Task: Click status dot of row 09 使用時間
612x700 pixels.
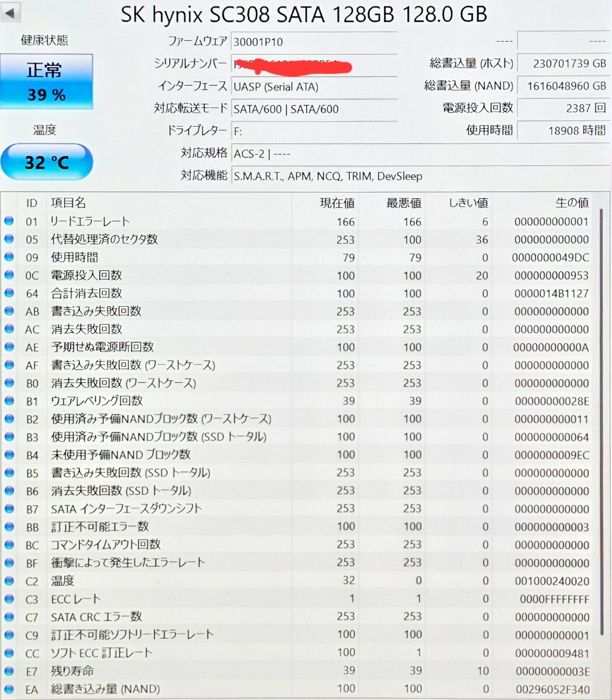Action: pos(9,257)
